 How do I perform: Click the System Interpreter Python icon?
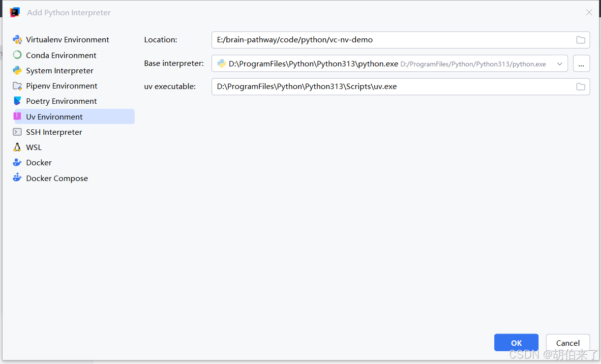click(17, 70)
